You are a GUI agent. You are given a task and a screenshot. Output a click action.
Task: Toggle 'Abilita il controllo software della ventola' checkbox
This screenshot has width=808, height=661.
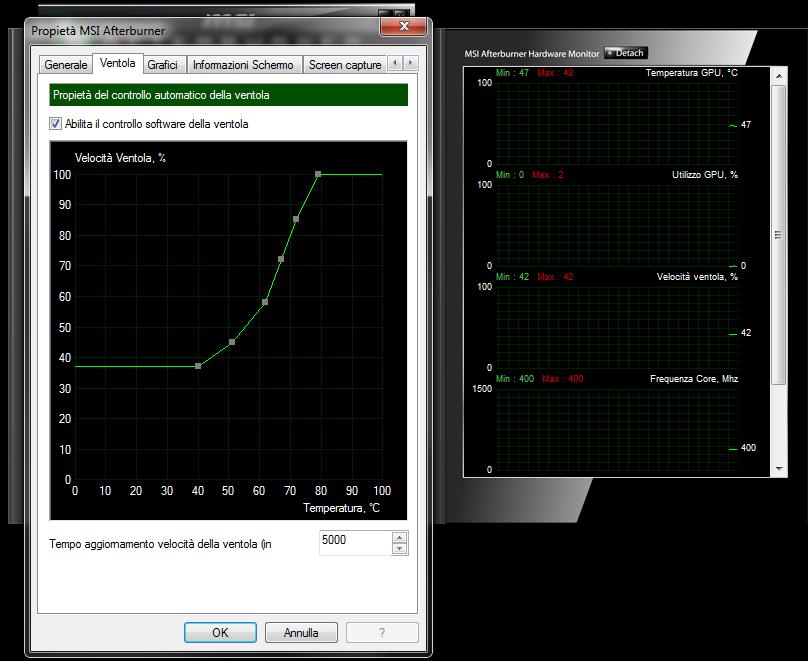[56, 124]
